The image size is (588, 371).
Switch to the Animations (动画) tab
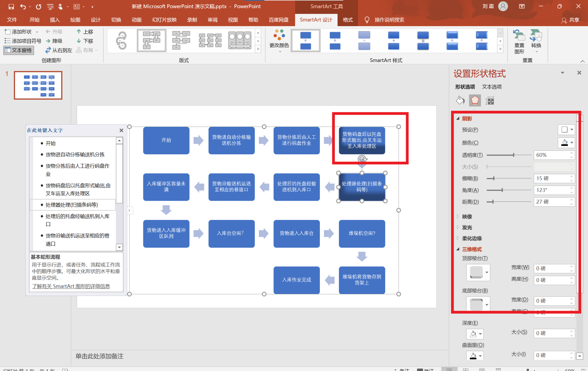pyautogui.click(x=136, y=20)
